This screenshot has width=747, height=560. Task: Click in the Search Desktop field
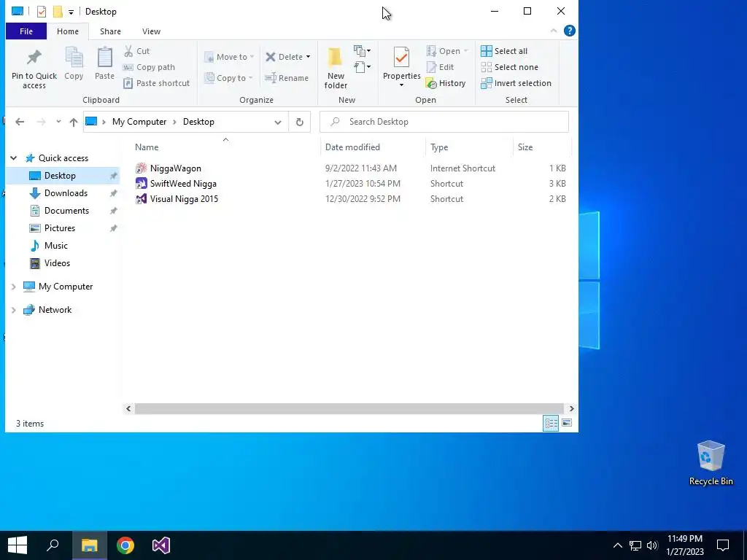pyautogui.click(x=444, y=122)
